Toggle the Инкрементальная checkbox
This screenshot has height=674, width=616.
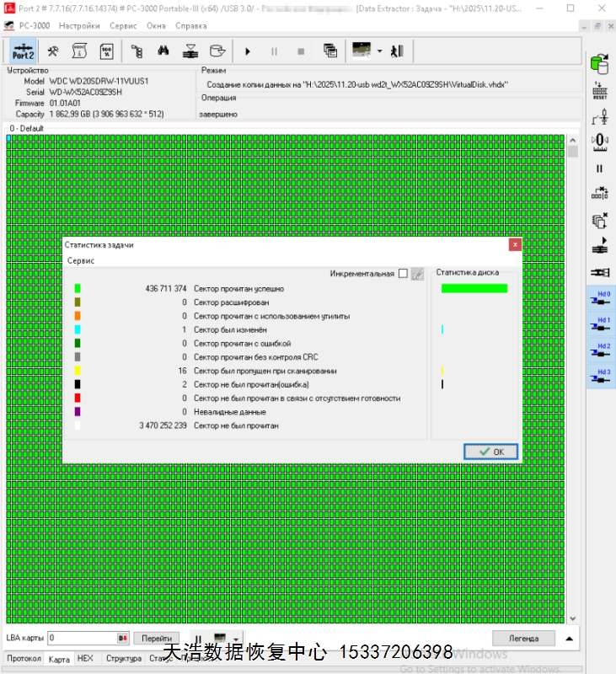click(x=403, y=274)
